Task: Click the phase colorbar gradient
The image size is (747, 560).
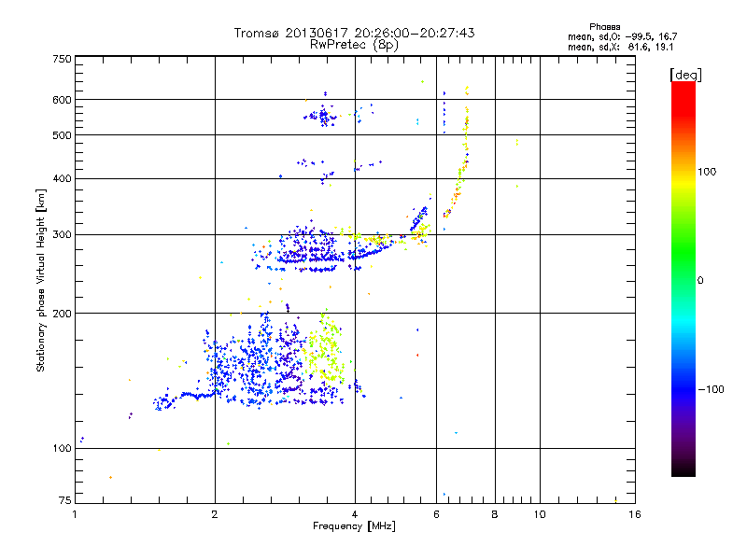Action: coord(684,278)
